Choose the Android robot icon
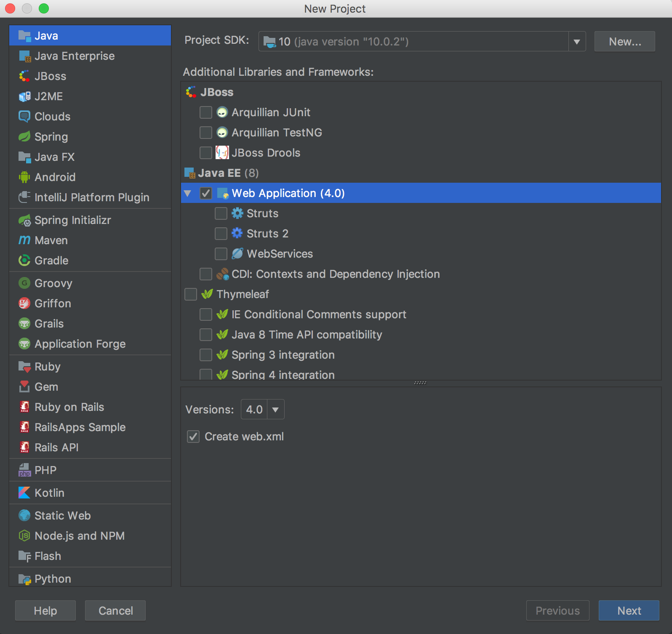672x634 pixels. click(25, 177)
